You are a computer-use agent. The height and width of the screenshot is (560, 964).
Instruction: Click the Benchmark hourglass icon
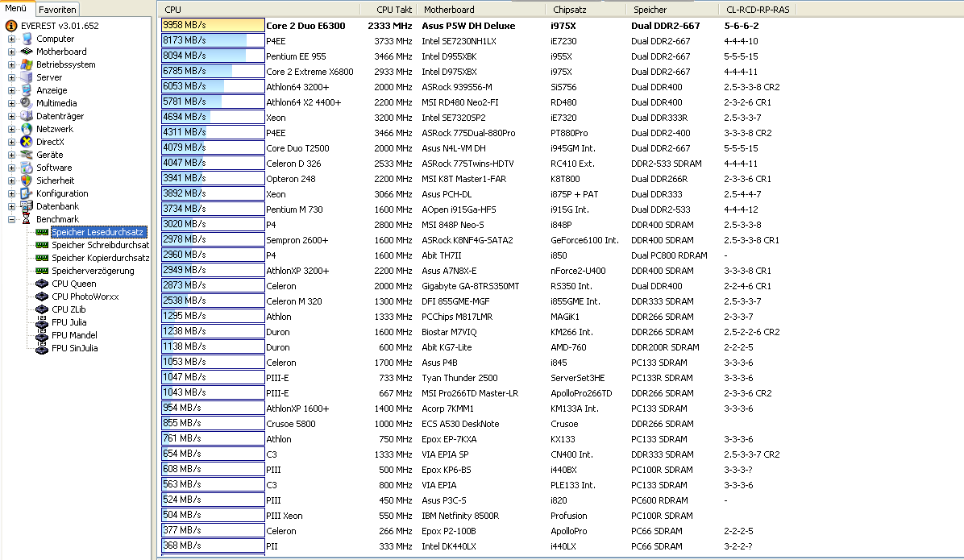click(27, 219)
